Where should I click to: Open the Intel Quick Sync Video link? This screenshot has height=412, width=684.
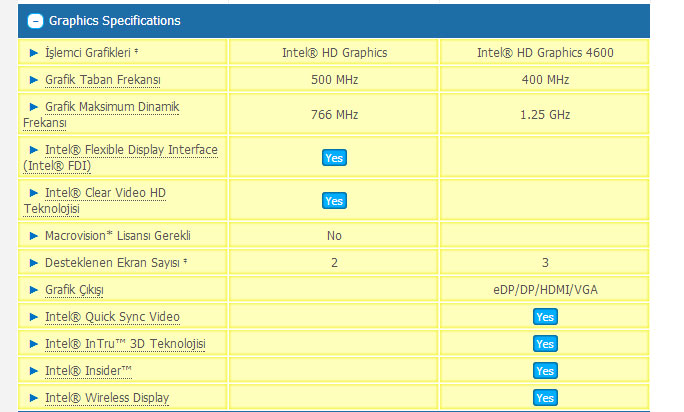click(113, 317)
